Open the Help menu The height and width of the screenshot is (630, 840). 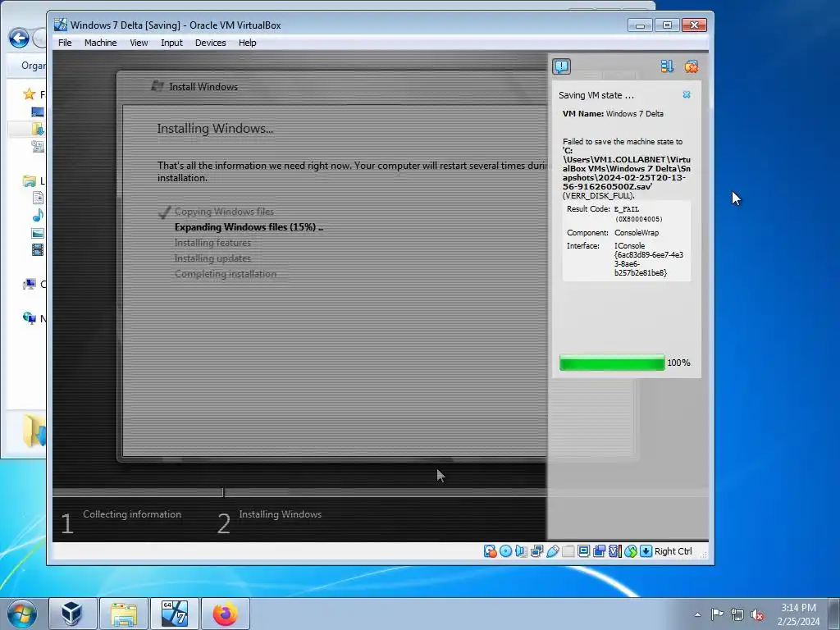point(247,43)
